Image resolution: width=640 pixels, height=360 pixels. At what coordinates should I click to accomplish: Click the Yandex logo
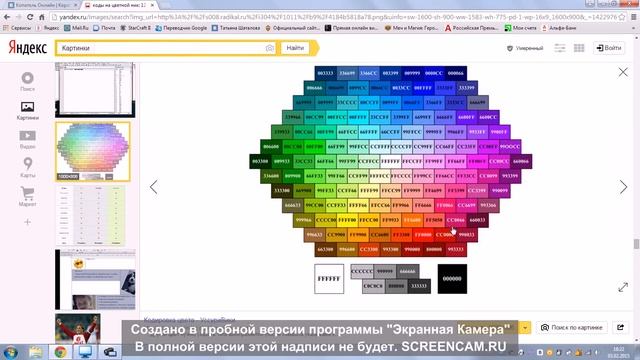tap(27, 48)
